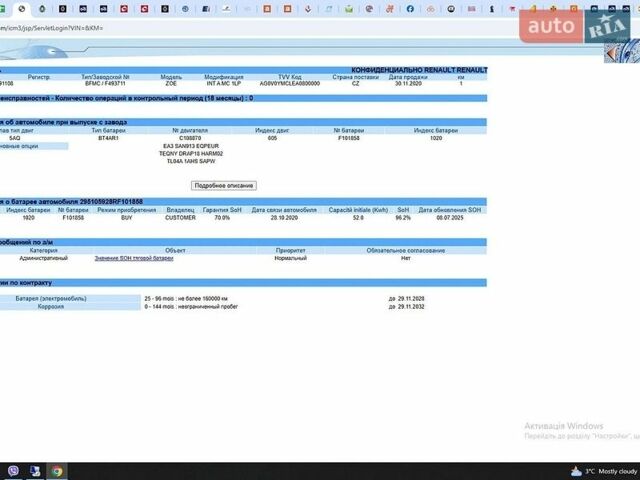Select the delivery country CZ

coord(356,83)
